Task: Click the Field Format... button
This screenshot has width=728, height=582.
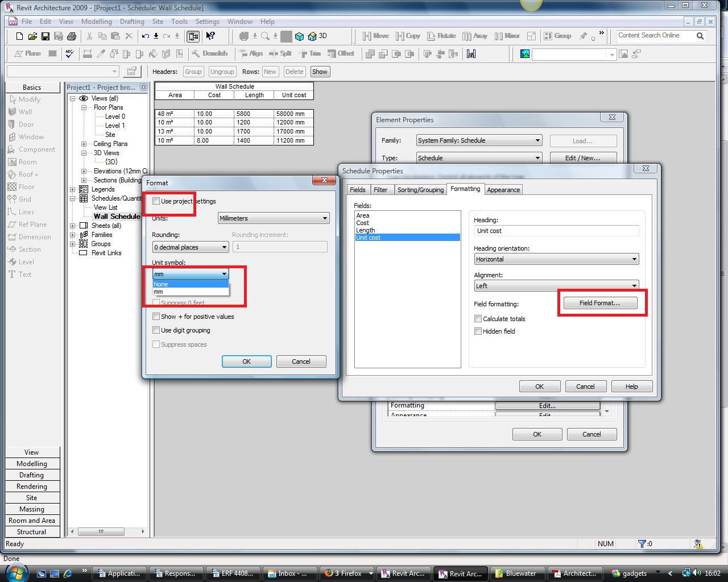Action: 599,303
